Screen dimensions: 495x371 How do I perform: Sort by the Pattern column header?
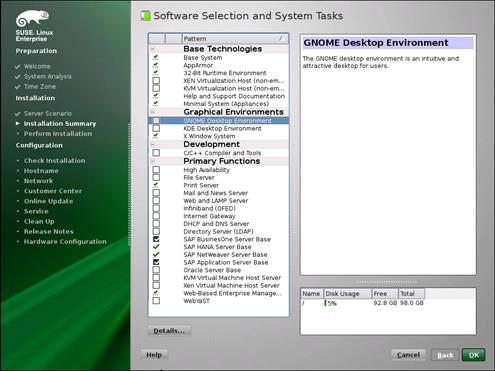coord(235,39)
